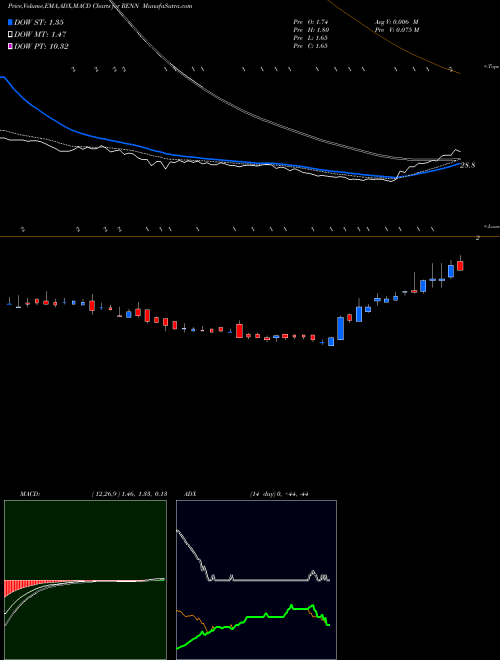
Task: Select the 'DOW PT: 10.32' legend label
Action: click(41, 46)
